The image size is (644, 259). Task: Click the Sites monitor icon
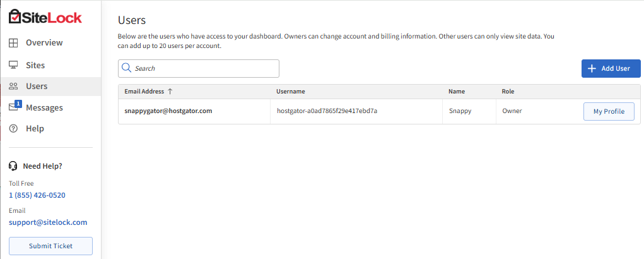point(13,65)
